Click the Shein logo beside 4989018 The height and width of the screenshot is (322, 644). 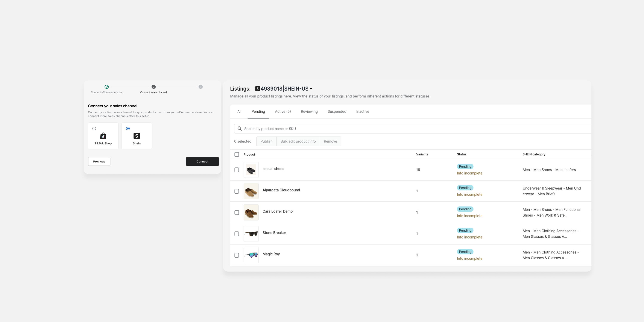coord(257,88)
